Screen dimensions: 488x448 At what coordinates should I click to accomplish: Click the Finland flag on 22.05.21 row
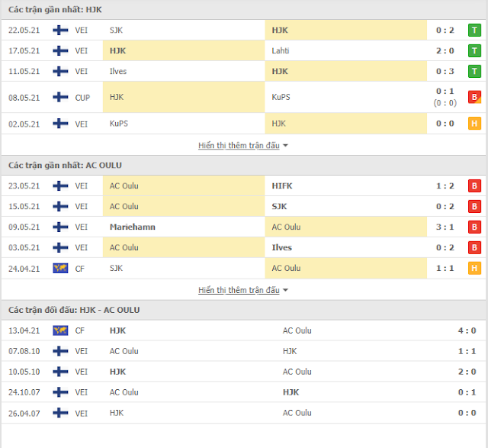pos(60,31)
